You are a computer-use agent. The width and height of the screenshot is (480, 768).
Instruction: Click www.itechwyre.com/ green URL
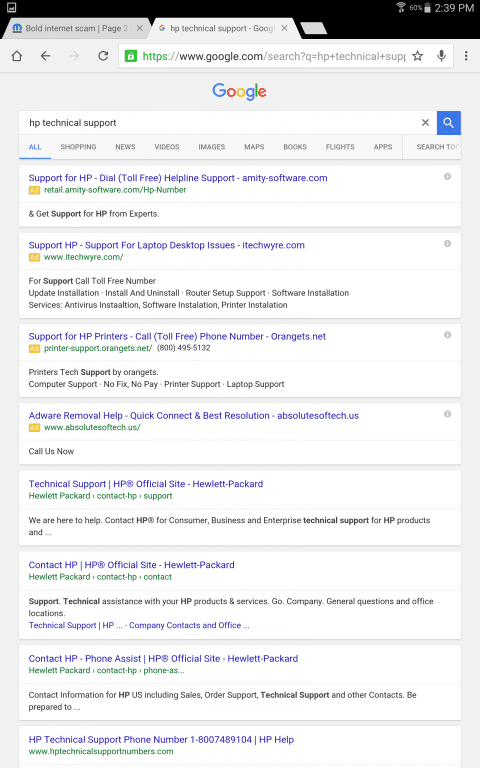84,257
